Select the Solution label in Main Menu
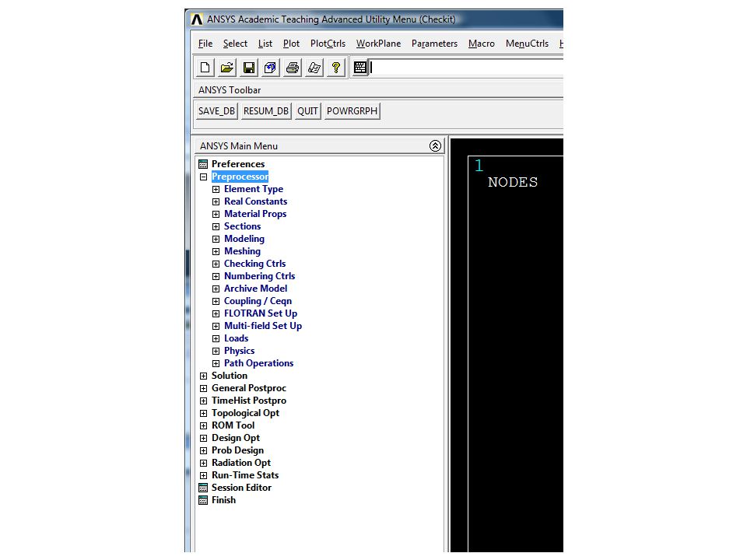This screenshot has height=560, width=747. click(x=230, y=376)
